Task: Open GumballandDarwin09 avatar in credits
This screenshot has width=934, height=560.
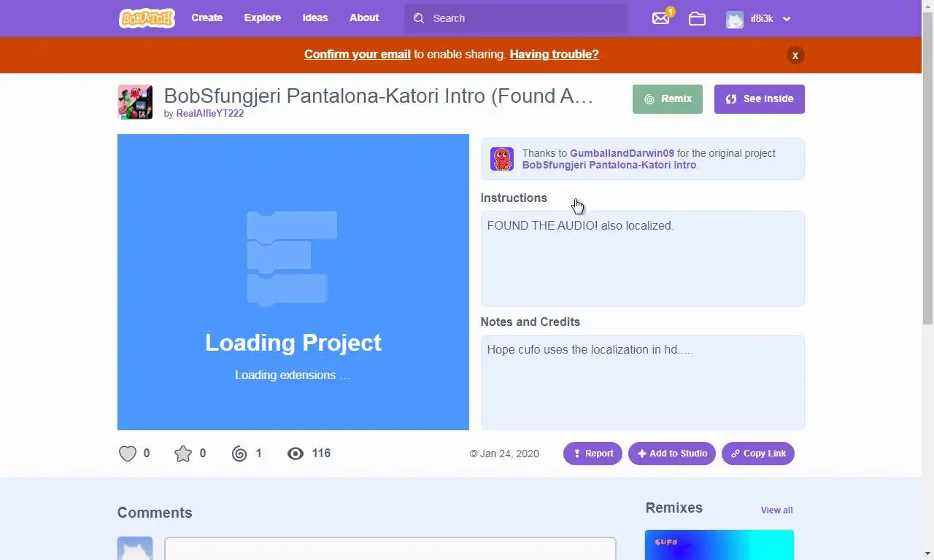Action: 502,159
